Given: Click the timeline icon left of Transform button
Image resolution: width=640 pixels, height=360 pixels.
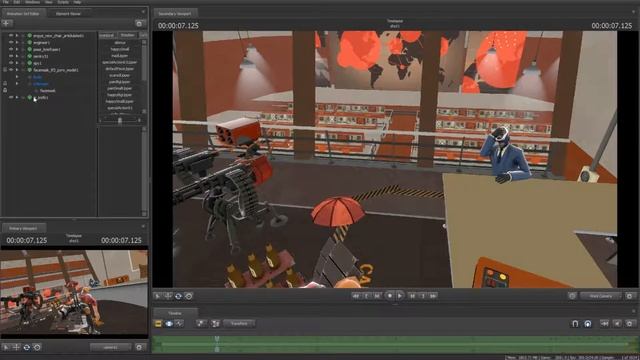Looking at the screenshot, I should pyautogui.click(x=216, y=324).
